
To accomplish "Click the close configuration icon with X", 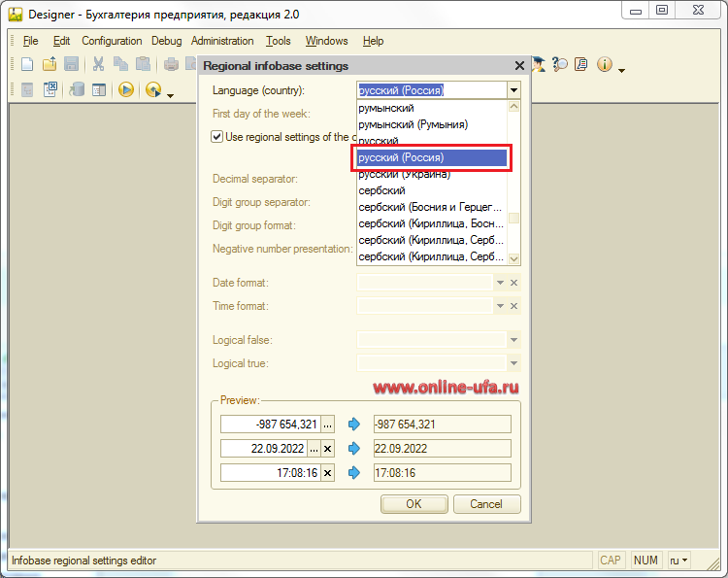I will (50, 89).
